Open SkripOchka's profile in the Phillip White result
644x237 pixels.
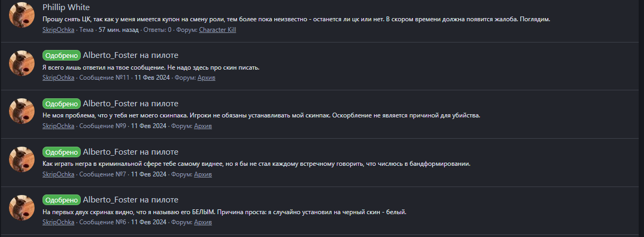(x=58, y=30)
